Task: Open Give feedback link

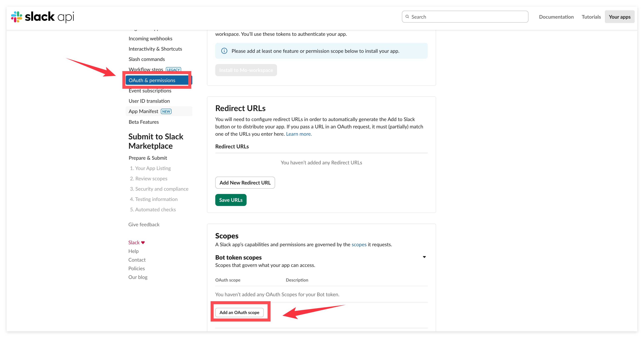Action: point(144,224)
